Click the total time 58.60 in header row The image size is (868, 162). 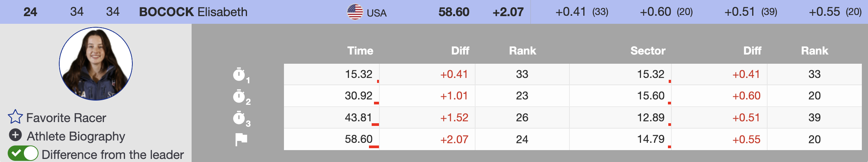tap(454, 12)
